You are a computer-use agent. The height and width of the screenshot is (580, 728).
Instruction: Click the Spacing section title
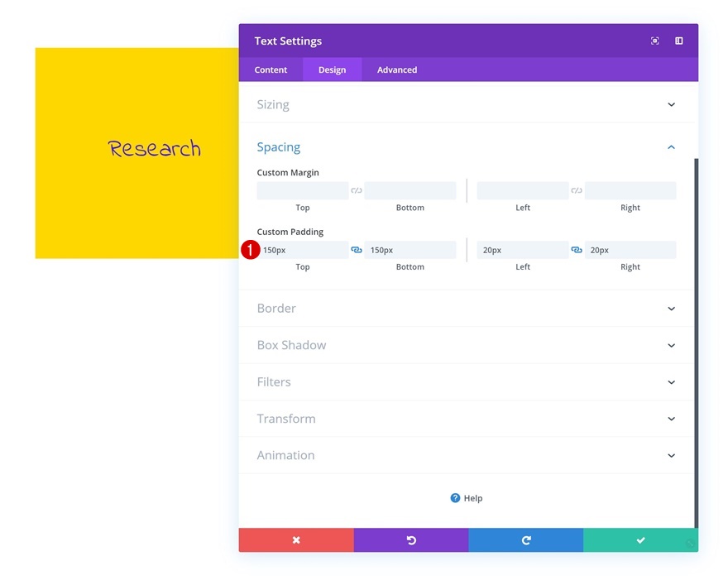point(279,147)
